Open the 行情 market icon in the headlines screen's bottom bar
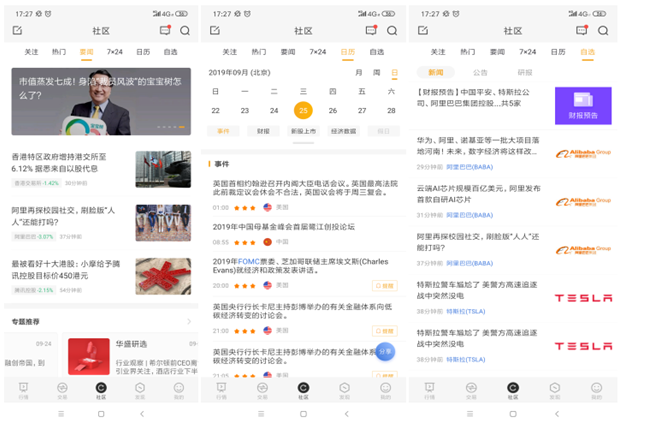The height and width of the screenshot is (439, 654). point(24,389)
